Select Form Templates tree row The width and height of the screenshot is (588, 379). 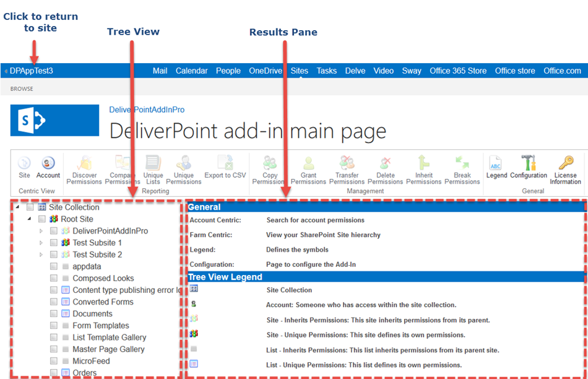pyautogui.click(x=101, y=325)
